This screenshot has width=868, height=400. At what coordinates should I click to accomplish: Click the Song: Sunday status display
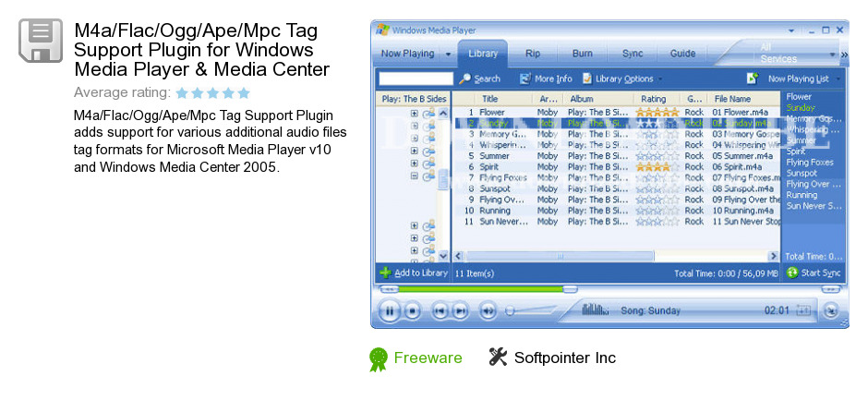(x=650, y=310)
